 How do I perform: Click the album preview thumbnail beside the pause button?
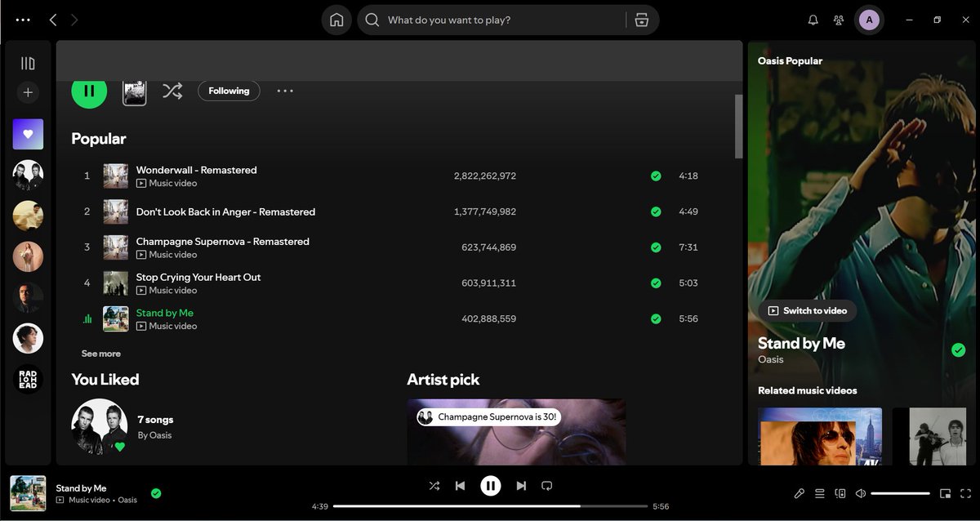tap(134, 91)
